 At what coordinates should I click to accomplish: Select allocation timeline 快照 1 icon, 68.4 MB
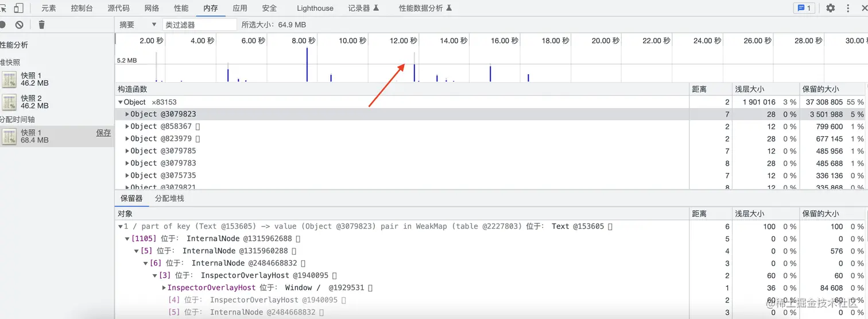point(9,136)
